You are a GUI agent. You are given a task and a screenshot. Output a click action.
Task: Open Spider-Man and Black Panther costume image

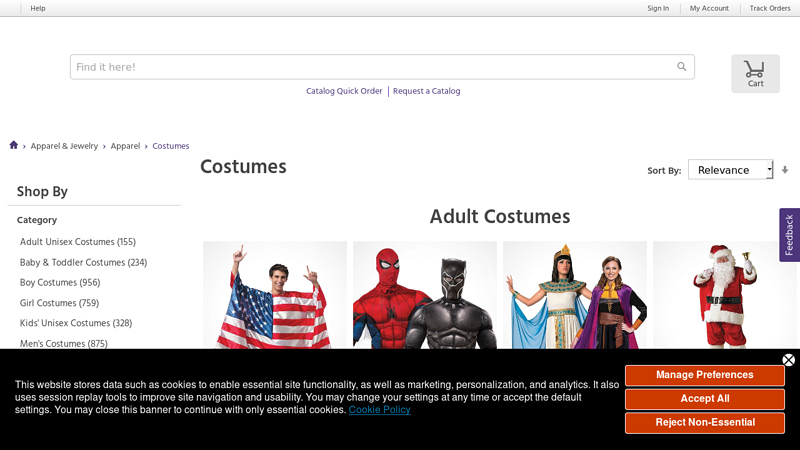coord(424,295)
